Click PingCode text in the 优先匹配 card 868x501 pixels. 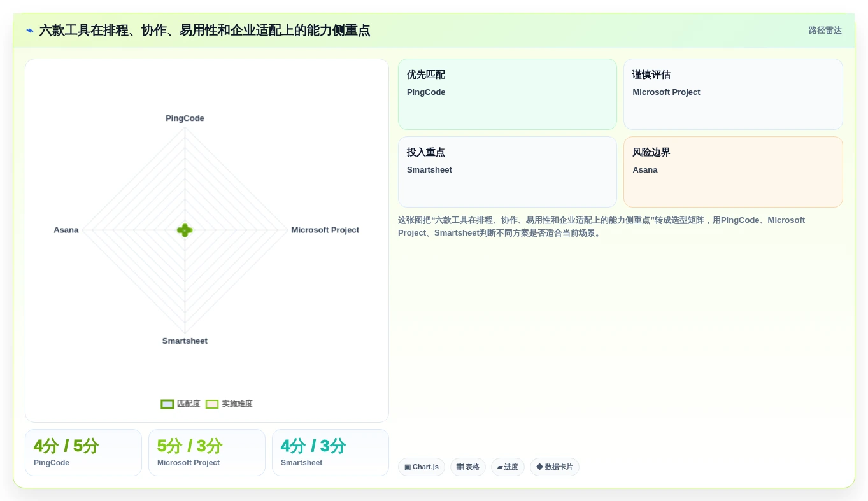coord(426,92)
